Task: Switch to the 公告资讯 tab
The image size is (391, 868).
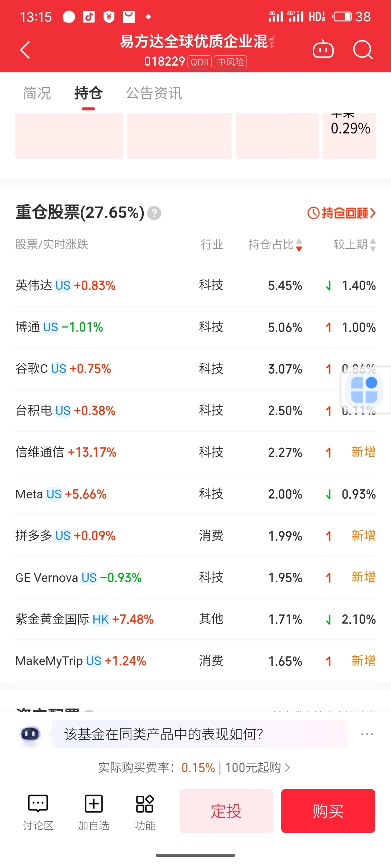Action: pyautogui.click(x=154, y=93)
